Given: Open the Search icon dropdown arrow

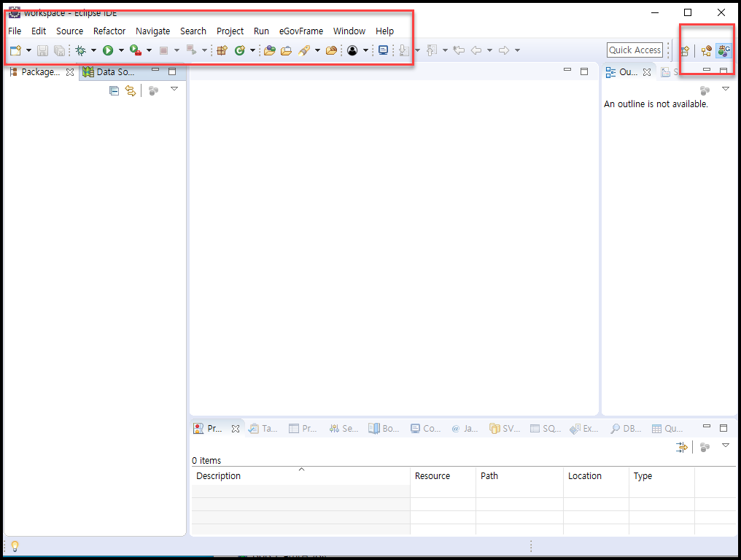Looking at the screenshot, I should [x=317, y=50].
